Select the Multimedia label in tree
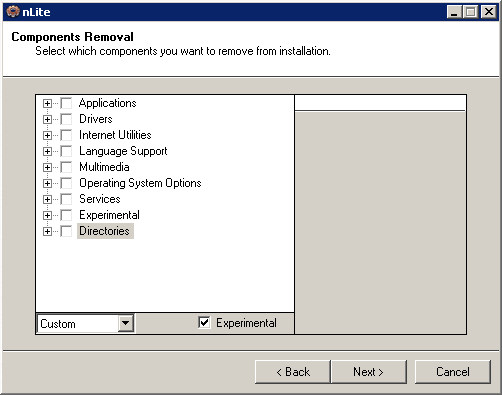Viewport: 502px width, 395px height. click(x=104, y=167)
